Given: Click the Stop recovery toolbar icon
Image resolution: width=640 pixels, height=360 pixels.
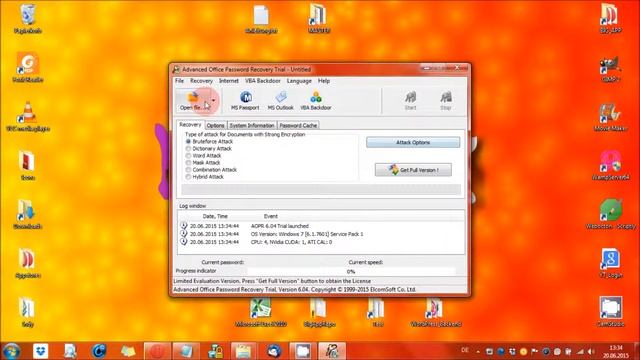Looking at the screenshot, I should [x=445, y=100].
